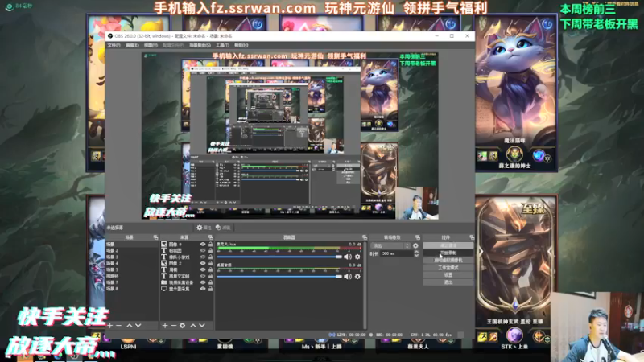Viewport: 644px width, 362px height.
Task: Click the top streaming button in 控件
Action: click(448, 245)
